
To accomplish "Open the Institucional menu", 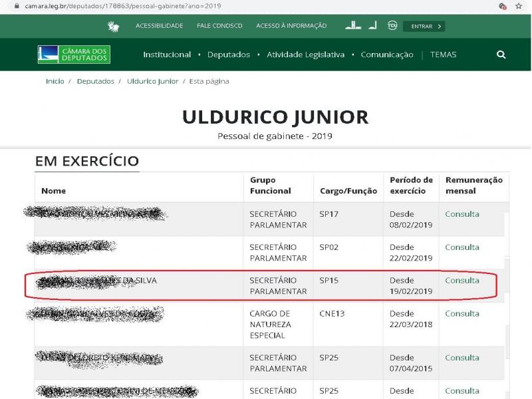I will pos(166,55).
